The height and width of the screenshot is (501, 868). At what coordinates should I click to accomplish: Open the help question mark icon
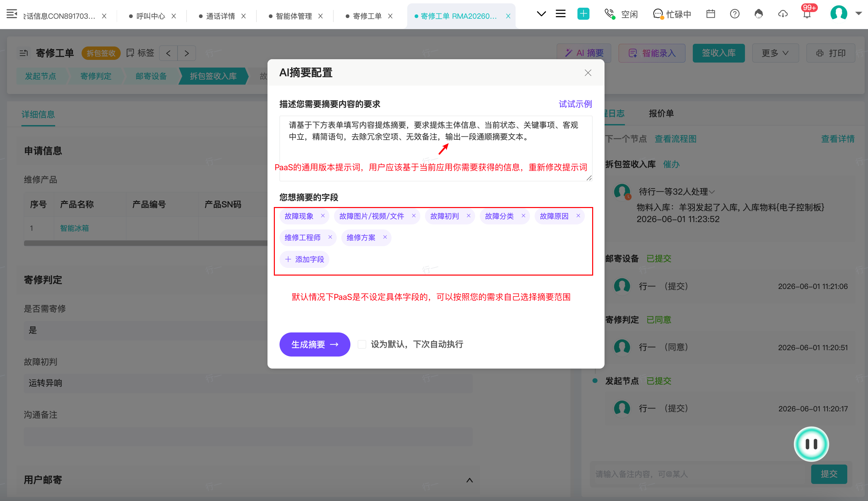735,14
